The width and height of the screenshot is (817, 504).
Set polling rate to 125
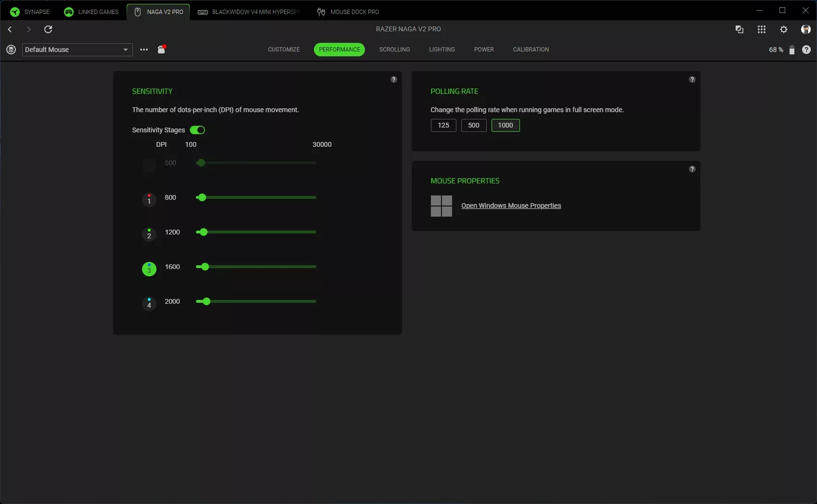(x=443, y=125)
